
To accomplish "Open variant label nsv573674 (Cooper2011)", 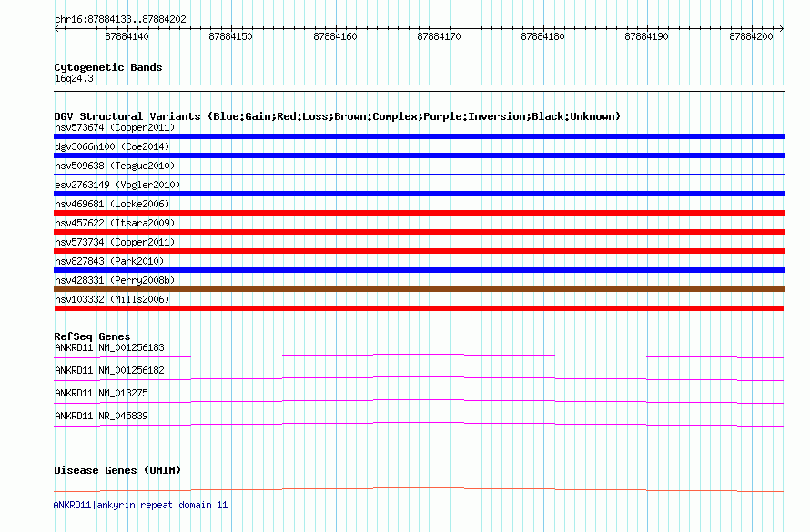I will click(x=115, y=127).
